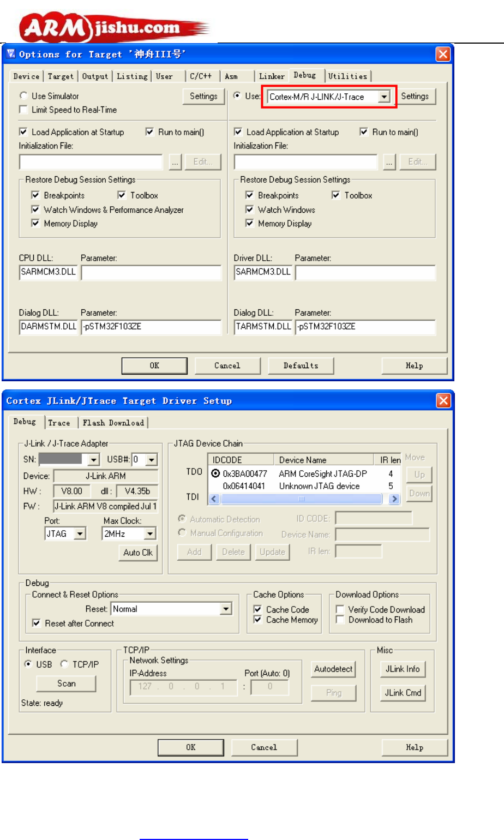The image size is (504, 840).
Task: Click simulator Initialization File input field
Action: point(91,162)
